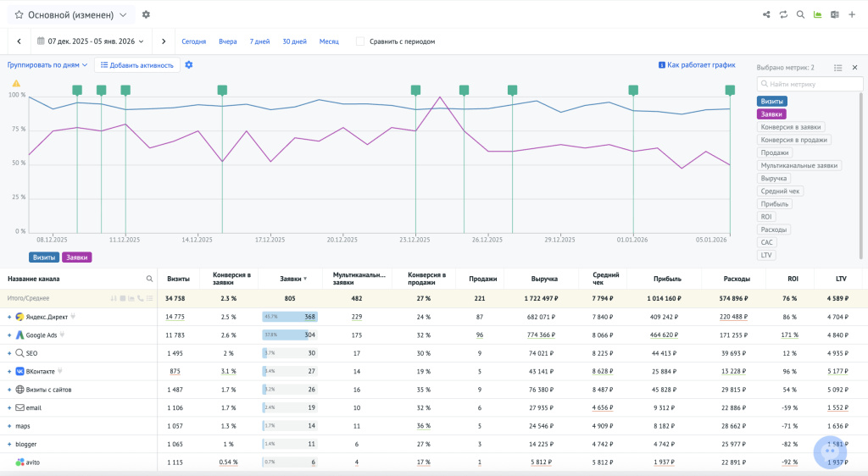Viewport: 868px width, 476px height.
Task: Click the search icon in Название канала header
Action: 149,279
